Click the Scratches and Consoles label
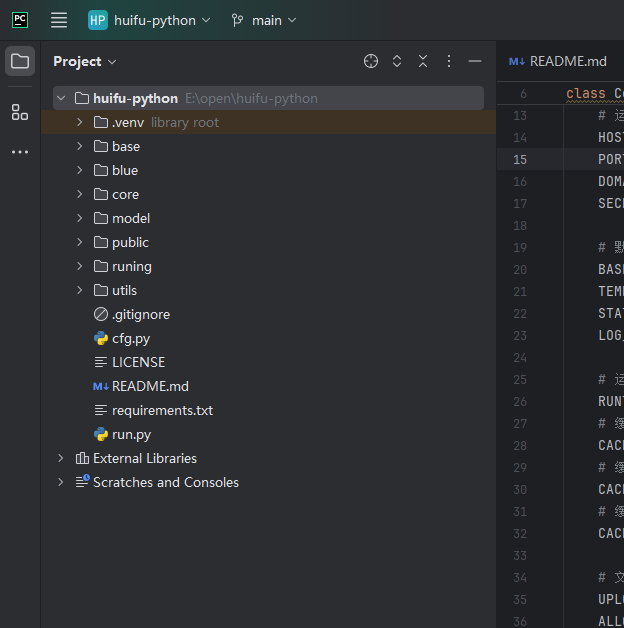 tap(166, 483)
